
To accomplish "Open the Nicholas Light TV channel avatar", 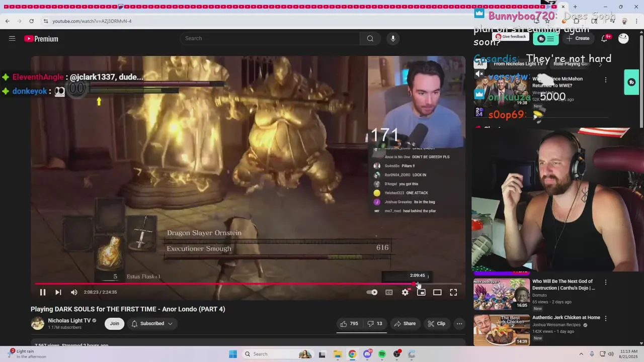I will point(38,323).
